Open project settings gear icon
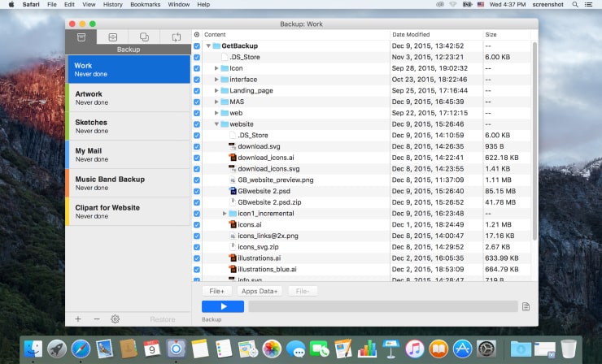Image resolution: width=602 pixels, height=364 pixels. [115, 319]
